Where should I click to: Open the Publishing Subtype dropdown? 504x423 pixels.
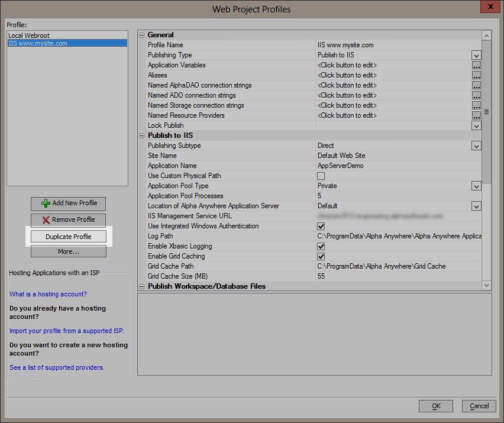(x=476, y=146)
